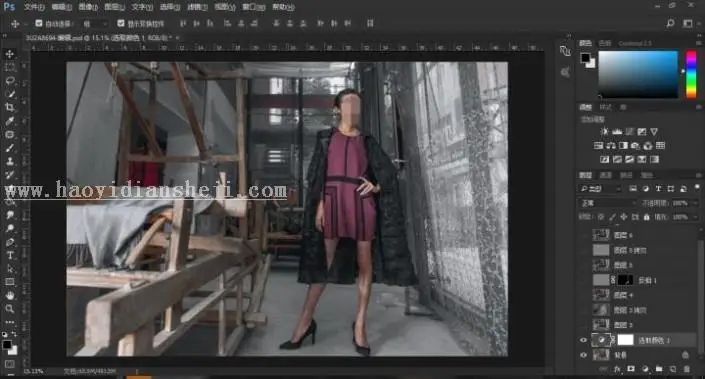Open the blend mode 正常 dropdown

point(607,203)
